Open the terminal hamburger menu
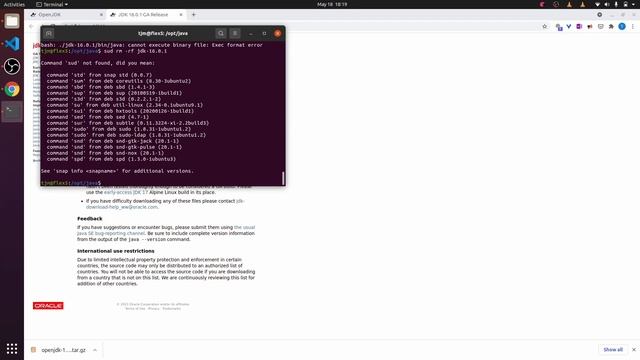The image size is (640, 360). [x=235, y=33]
